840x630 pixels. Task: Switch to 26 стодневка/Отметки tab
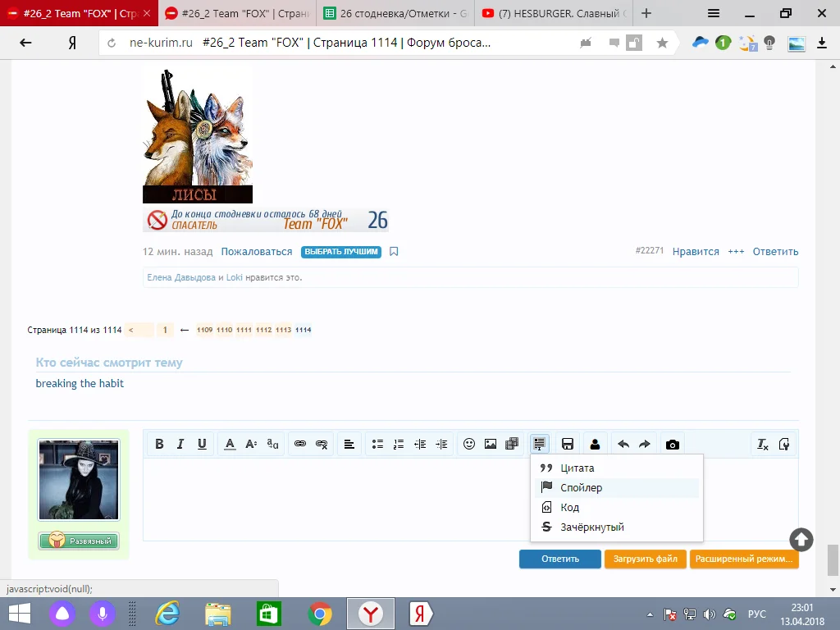(x=395, y=13)
